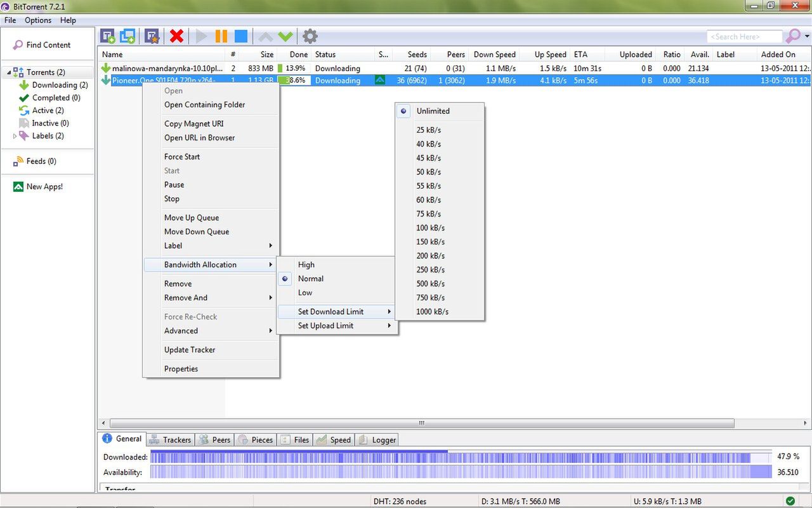
Task: Click the red X Remove toolbar icon
Action: [x=177, y=36]
